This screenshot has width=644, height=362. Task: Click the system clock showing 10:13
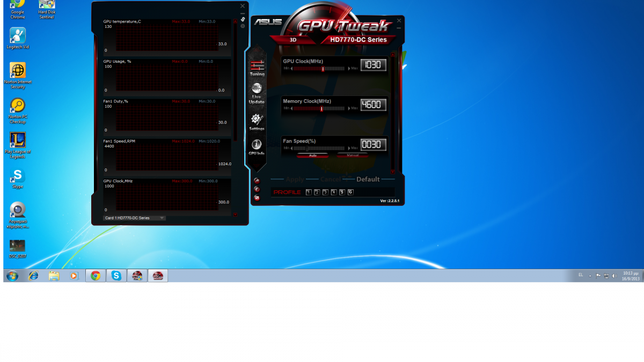point(631,276)
